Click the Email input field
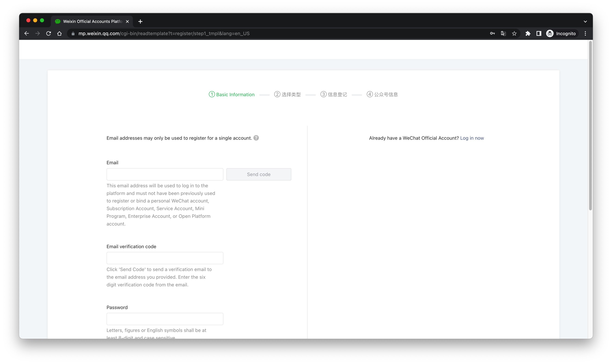This screenshot has width=612, height=364. [165, 174]
